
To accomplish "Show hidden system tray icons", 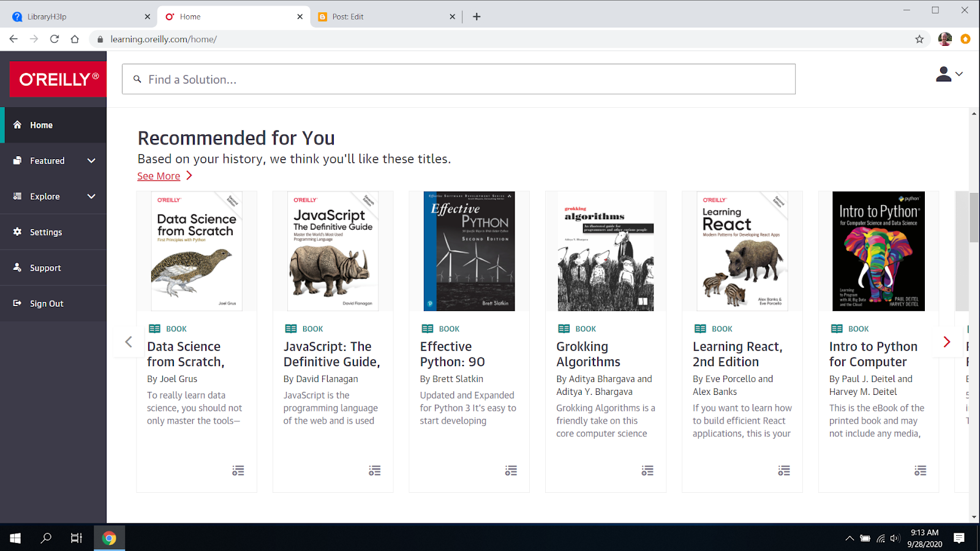I will pyautogui.click(x=850, y=539).
